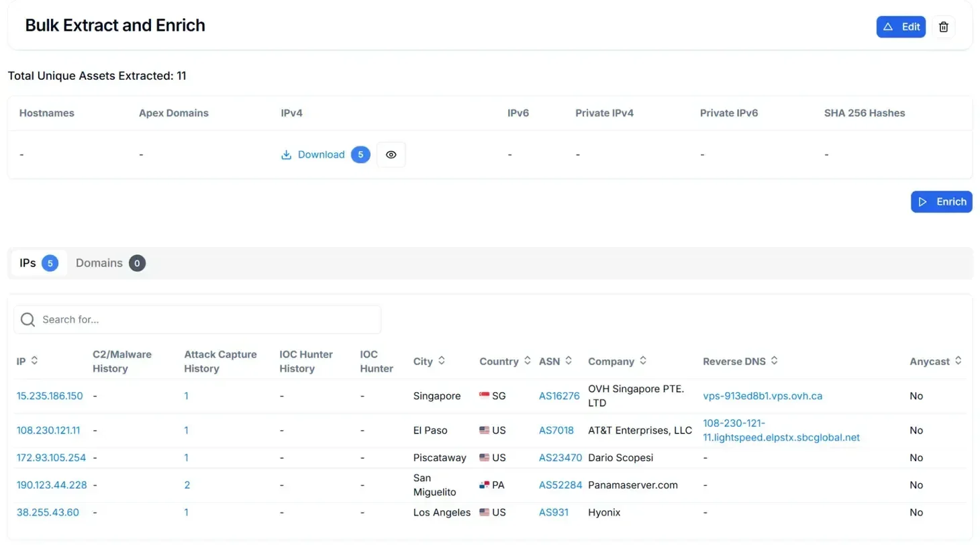Sort by City column arrows

point(442,361)
